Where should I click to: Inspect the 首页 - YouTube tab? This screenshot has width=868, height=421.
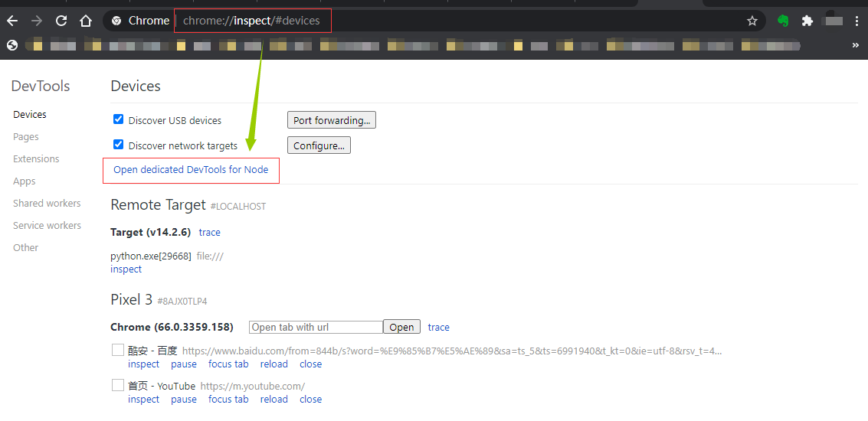coord(144,399)
